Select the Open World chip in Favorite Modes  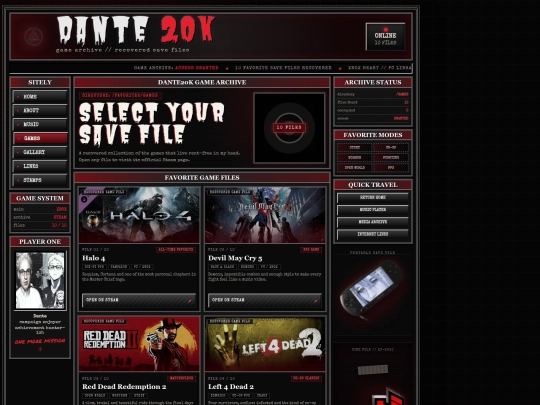[355, 168]
